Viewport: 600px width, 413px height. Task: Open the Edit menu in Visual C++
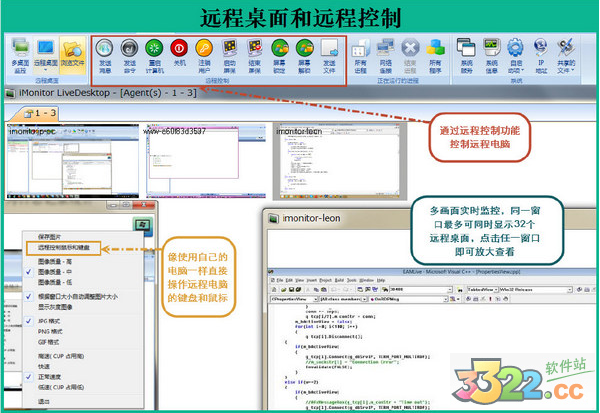290,280
